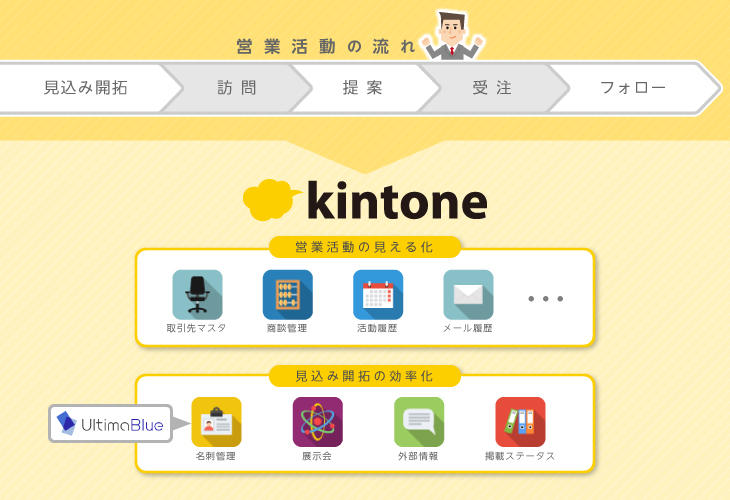Image resolution: width=730 pixels, height=500 pixels.
Task: Open the 名刺管理 ID badge icon
Action: coord(216,422)
